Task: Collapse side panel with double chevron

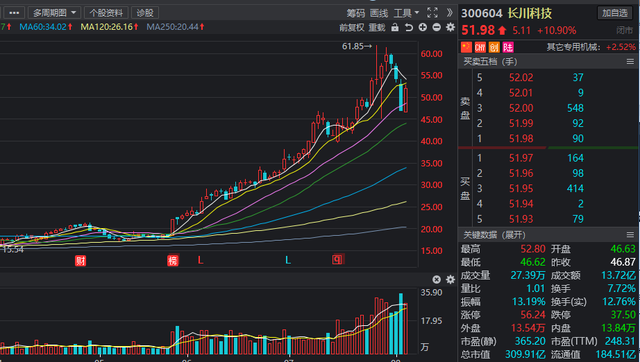Action: 449,13
